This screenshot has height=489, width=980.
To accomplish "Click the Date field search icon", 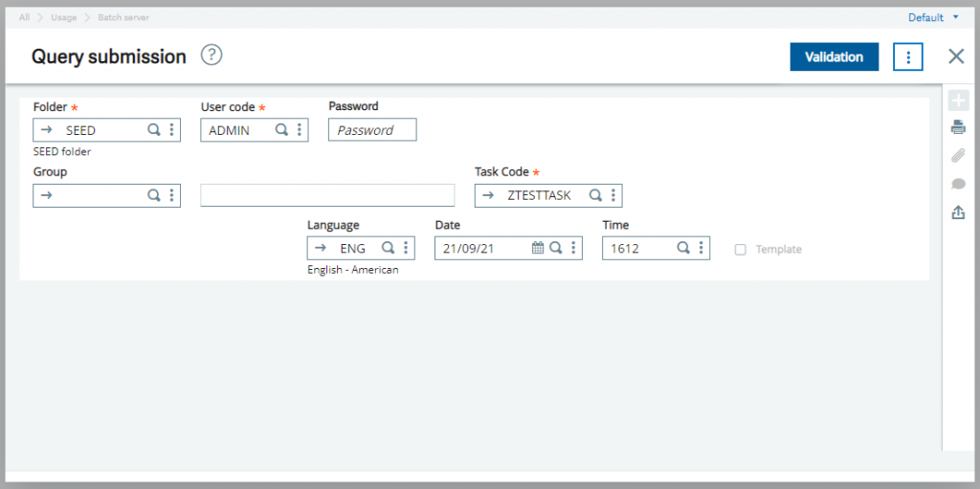I will [556, 248].
